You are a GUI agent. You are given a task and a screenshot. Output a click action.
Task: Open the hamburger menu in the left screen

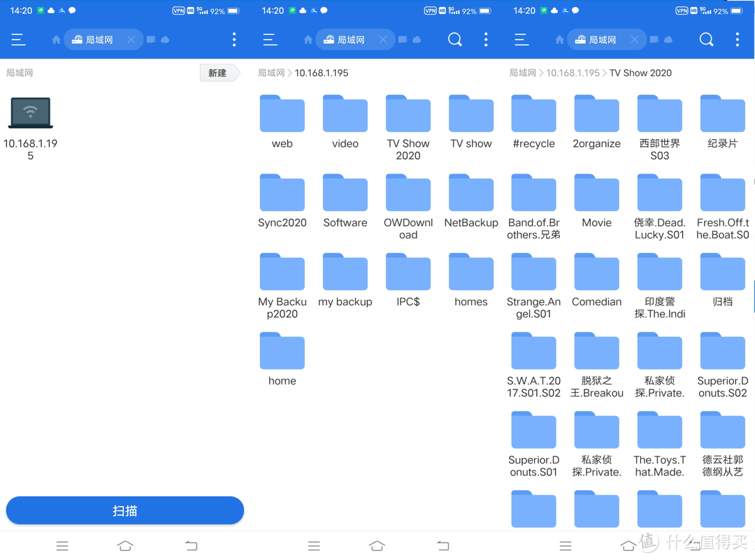click(x=18, y=40)
